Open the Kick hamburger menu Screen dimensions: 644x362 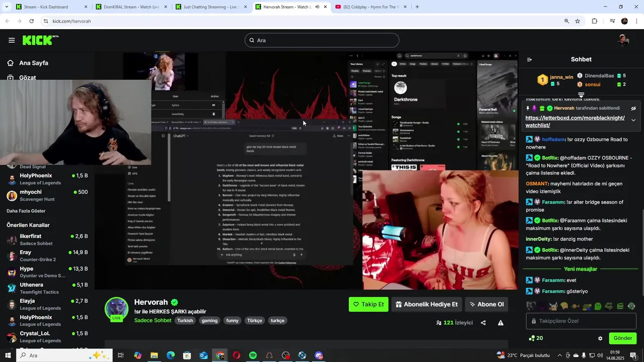point(12,40)
